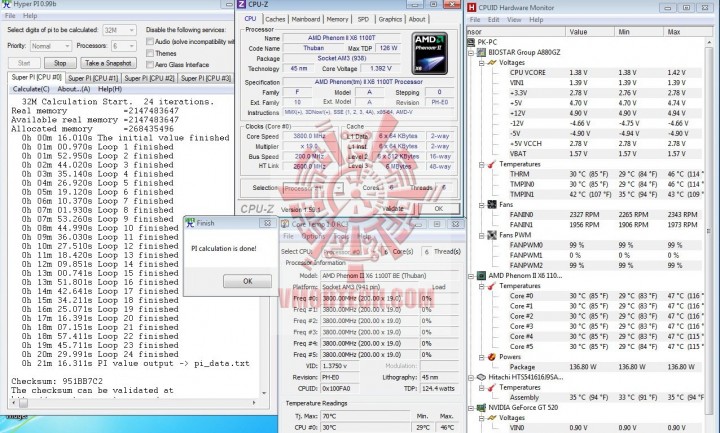This screenshot has height=433, width=720.
Task: Click the Take a Snapshot button
Action: pos(108,63)
